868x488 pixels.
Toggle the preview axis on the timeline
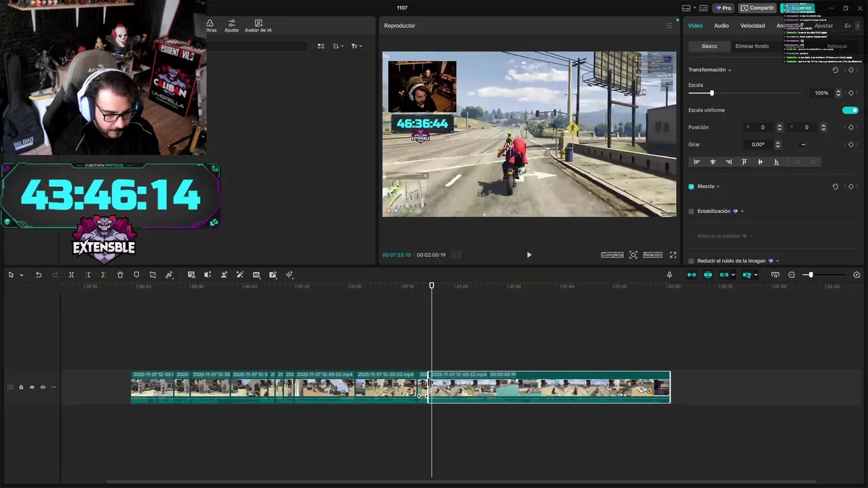pyautogui.click(x=747, y=274)
